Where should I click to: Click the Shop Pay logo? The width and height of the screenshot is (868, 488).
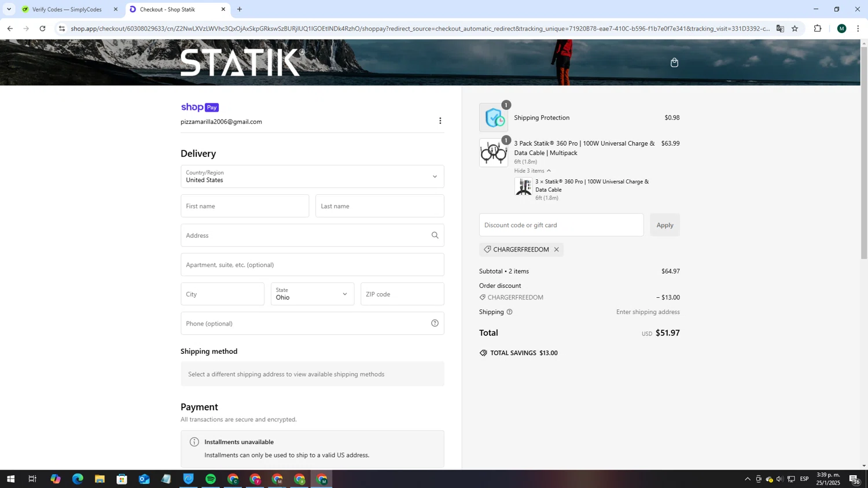click(x=200, y=108)
